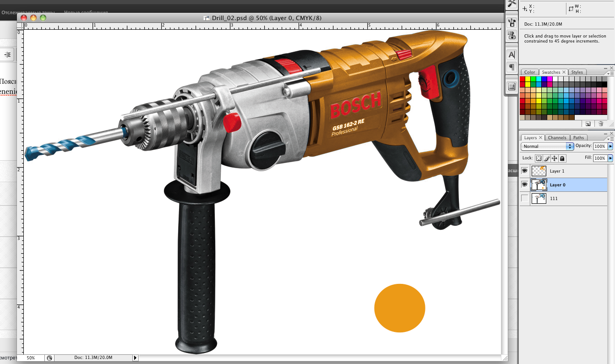Open status bar info options arrow
The image size is (615, 364).
point(135,358)
